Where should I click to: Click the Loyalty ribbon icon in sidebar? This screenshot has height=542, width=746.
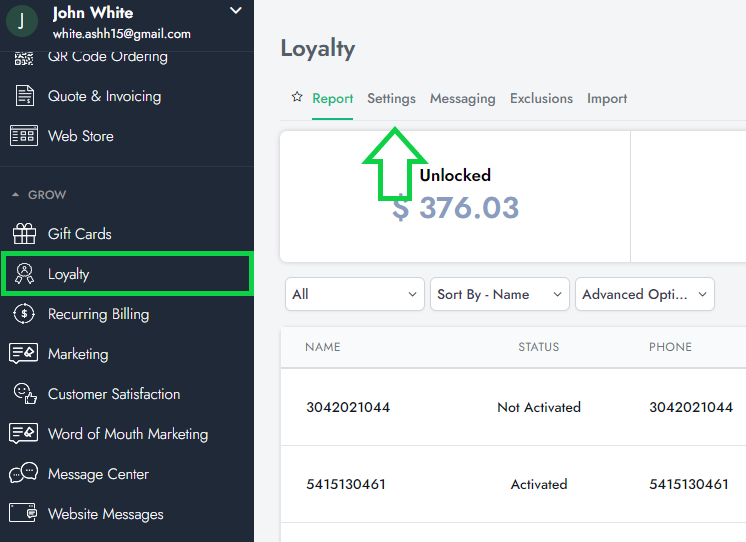[x=24, y=274]
